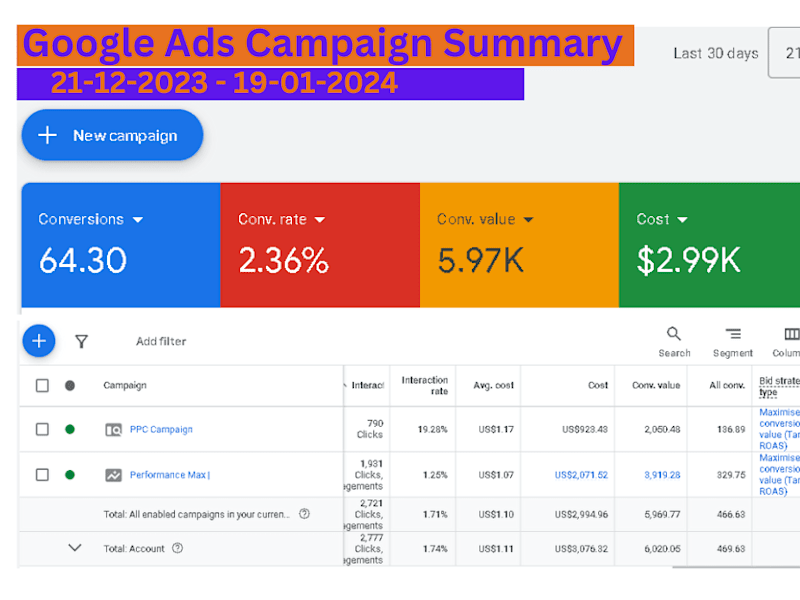
Task: Open the table Search tool
Action: coord(674,342)
